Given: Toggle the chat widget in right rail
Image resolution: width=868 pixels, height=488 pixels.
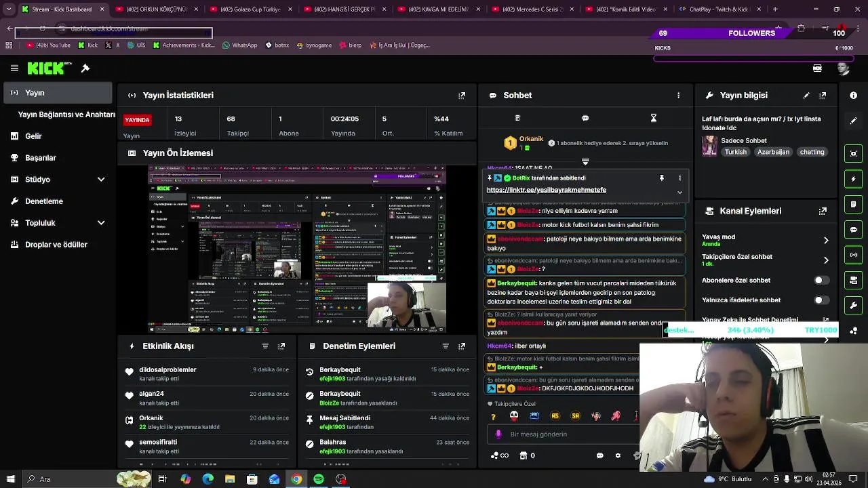Looking at the screenshot, I should tap(854, 230).
